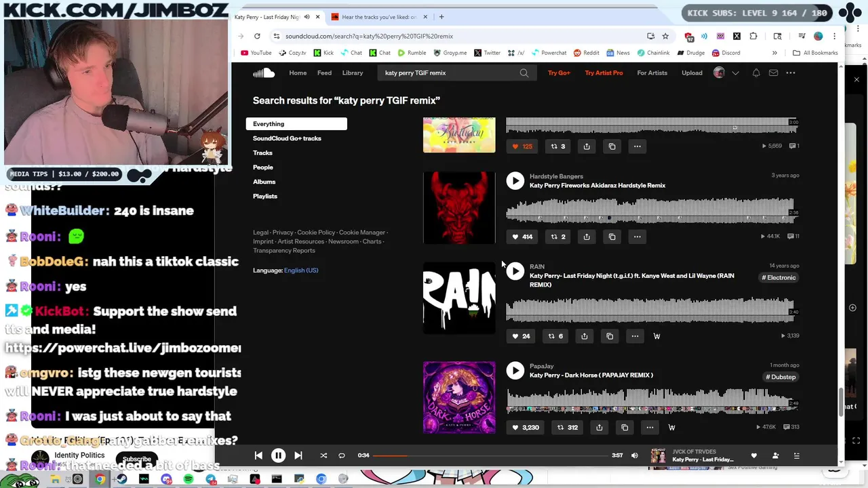Click the SoundCloud logo

pos(264,73)
